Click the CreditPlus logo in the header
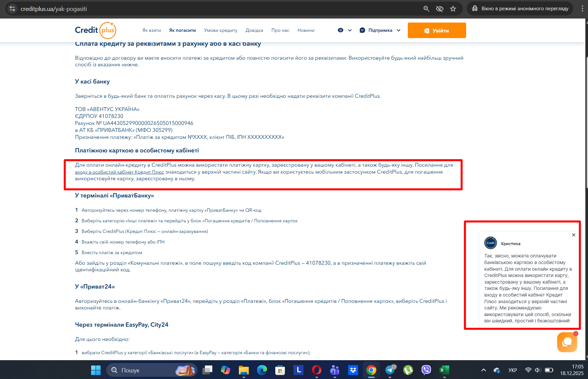 pos(95,30)
